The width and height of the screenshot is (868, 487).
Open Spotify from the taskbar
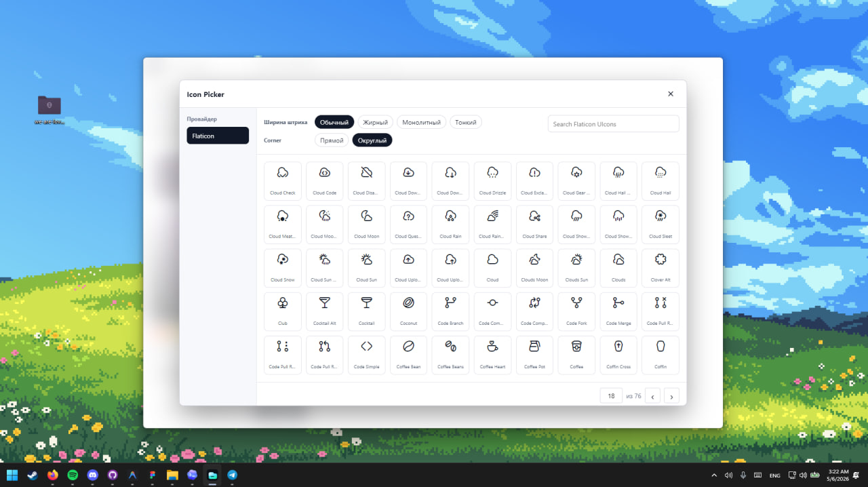click(73, 475)
